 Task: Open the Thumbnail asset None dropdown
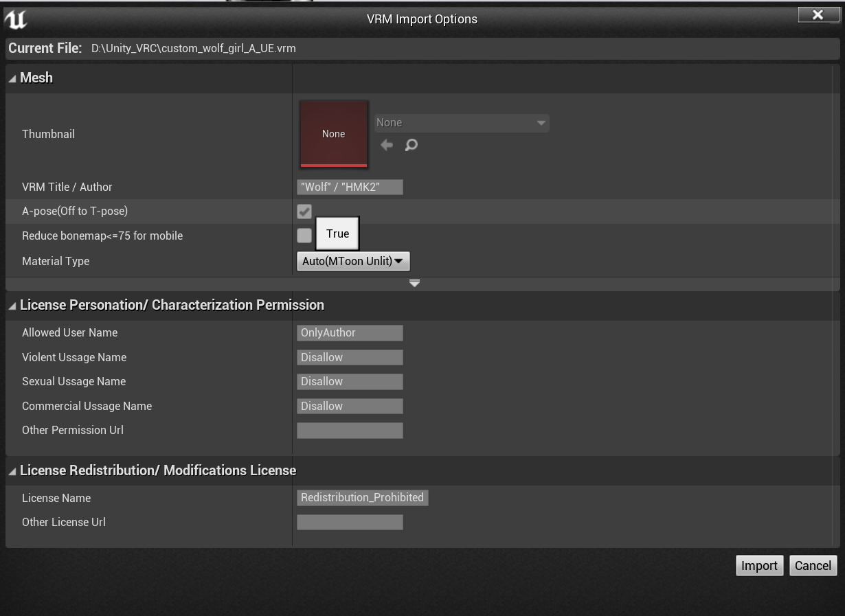coord(462,123)
